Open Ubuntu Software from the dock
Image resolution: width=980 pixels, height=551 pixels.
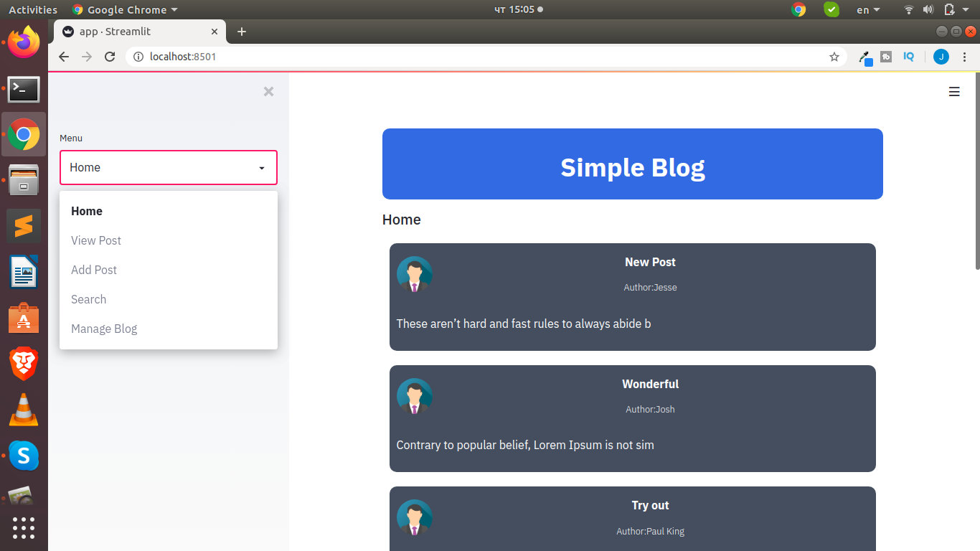[x=24, y=318]
